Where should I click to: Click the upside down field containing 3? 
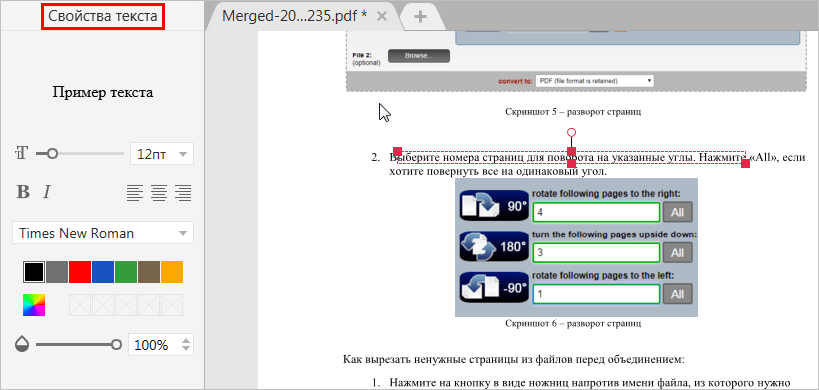[596, 253]
